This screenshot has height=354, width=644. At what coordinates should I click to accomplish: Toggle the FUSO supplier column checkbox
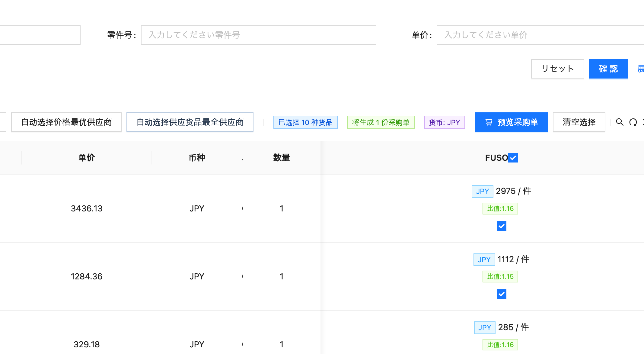tap(513, 158)
